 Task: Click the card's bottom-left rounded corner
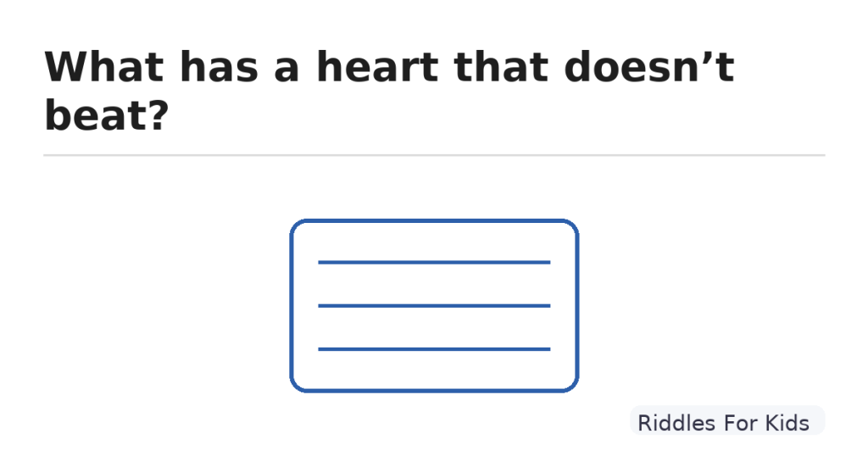pos(297,385)
